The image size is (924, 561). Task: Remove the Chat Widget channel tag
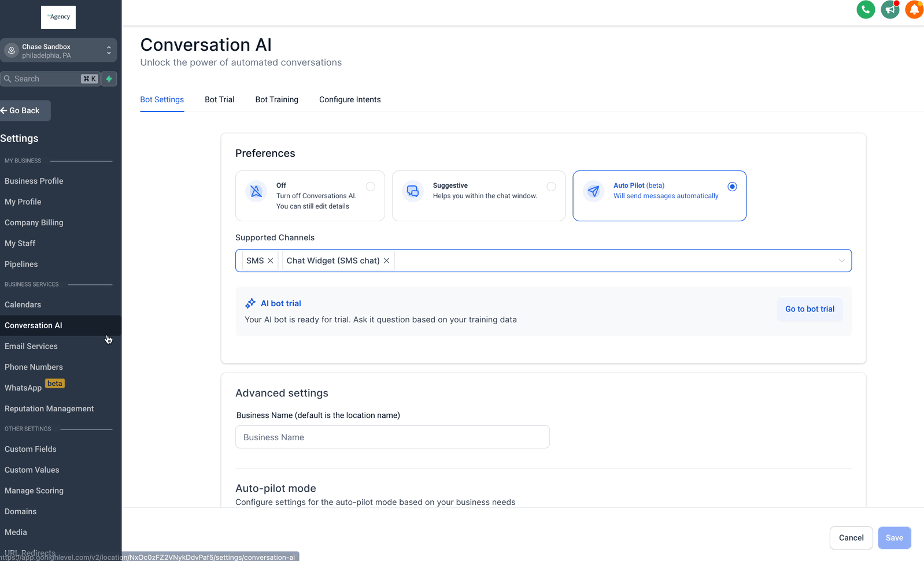387,261
